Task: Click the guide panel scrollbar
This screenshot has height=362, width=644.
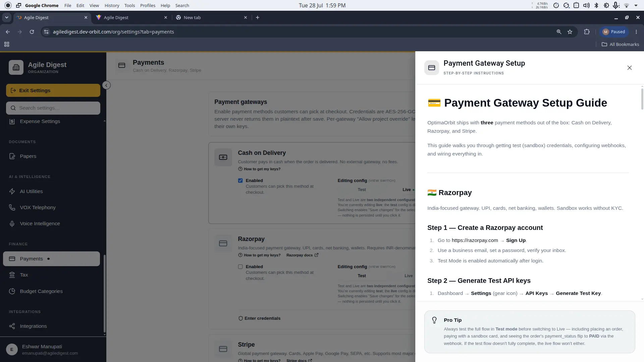Action: 642,99
